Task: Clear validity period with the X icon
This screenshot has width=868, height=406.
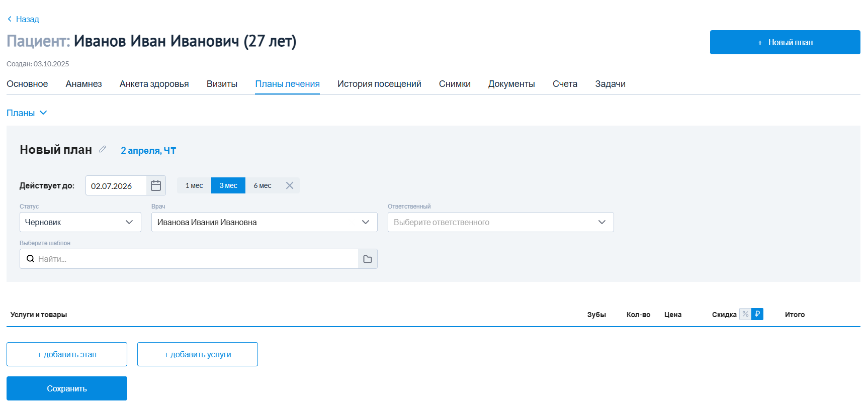Action: [x=290, y=185]
